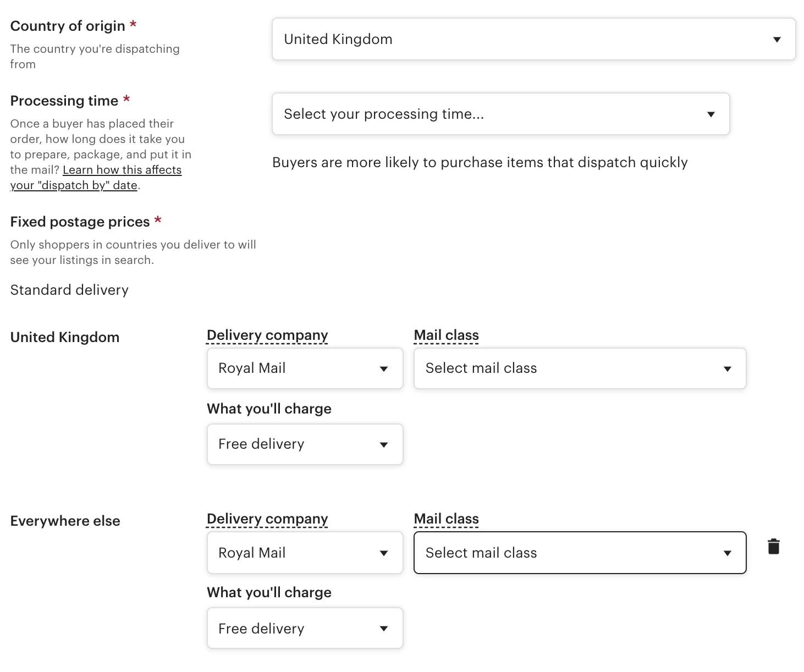Change Everywhere else delivery company from Royal Mail

coord(305,553)
